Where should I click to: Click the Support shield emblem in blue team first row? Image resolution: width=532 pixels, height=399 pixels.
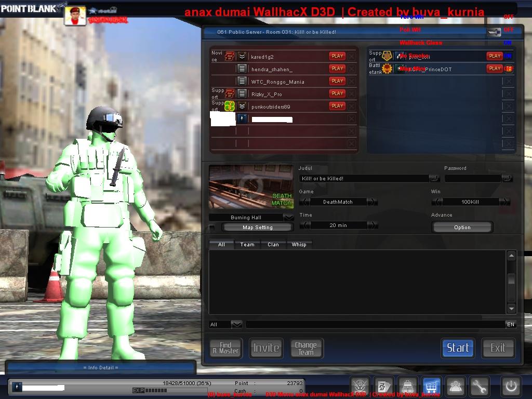pos(387,56)
